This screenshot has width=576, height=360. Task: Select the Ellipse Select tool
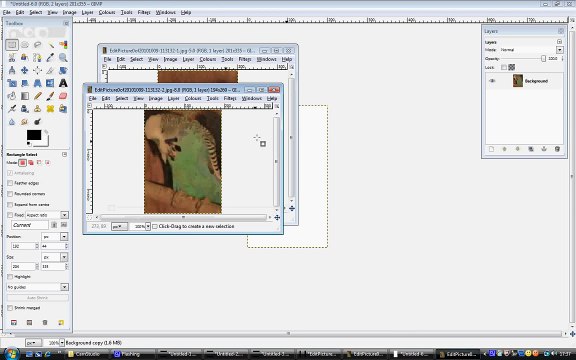coord(25,45)
